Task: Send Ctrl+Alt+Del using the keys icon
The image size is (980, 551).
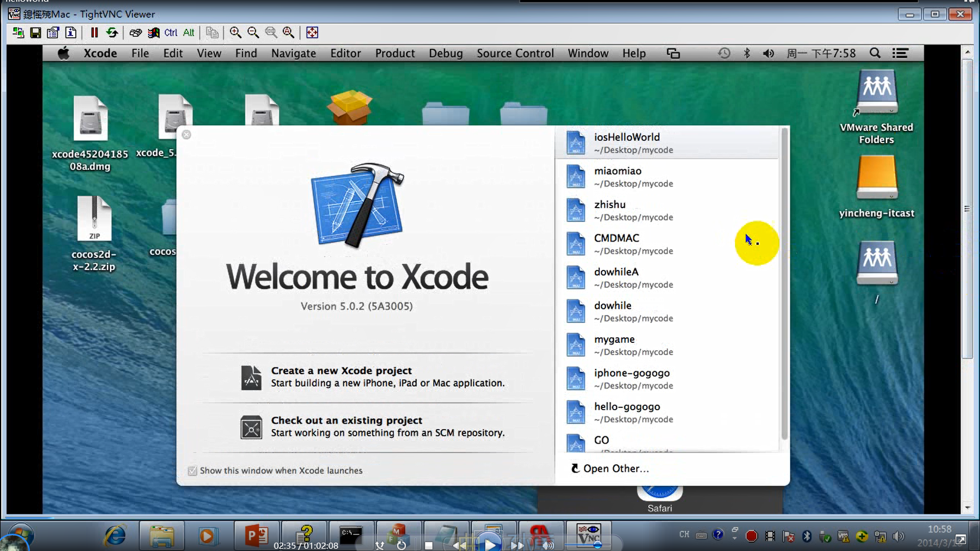Action: 135,33
